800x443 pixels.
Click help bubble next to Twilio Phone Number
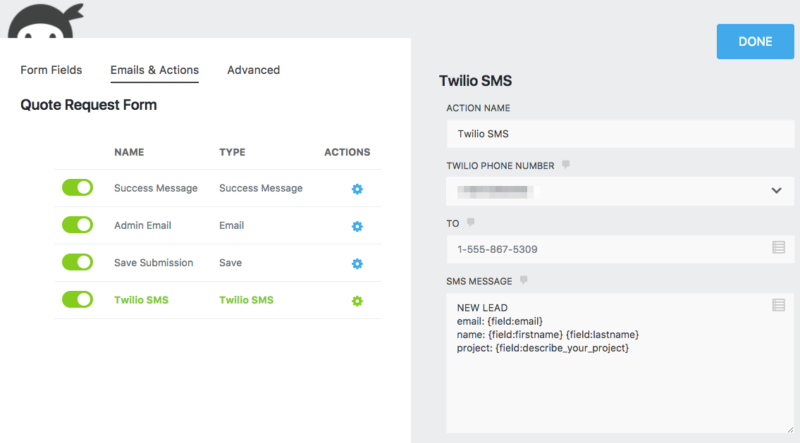[566, 164]
